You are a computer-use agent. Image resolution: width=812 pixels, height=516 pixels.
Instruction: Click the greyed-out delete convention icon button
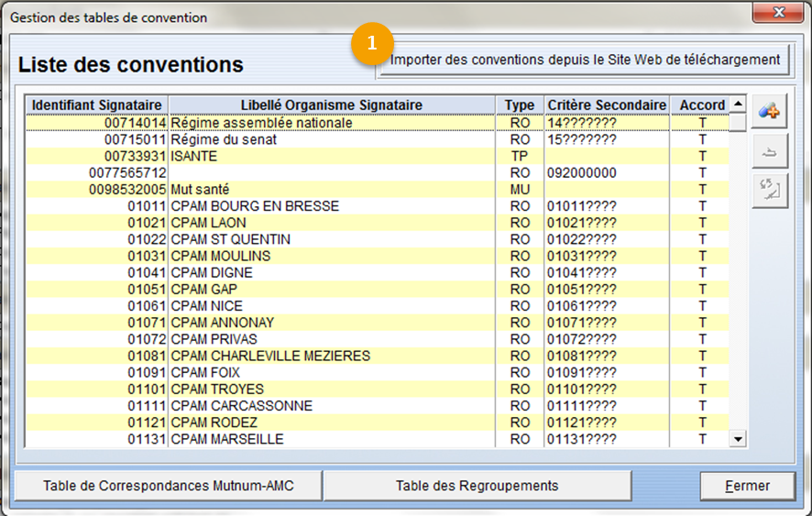click(769, 151)
